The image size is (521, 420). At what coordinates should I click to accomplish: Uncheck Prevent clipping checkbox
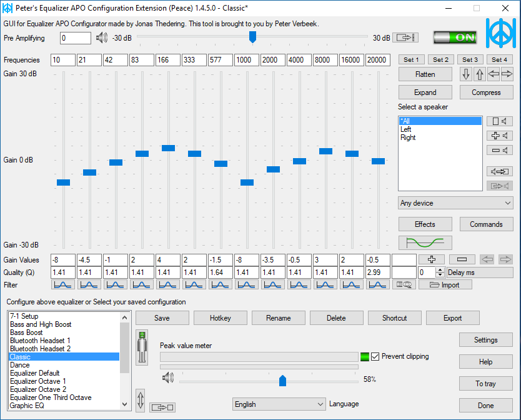click(x=375, y=356)
